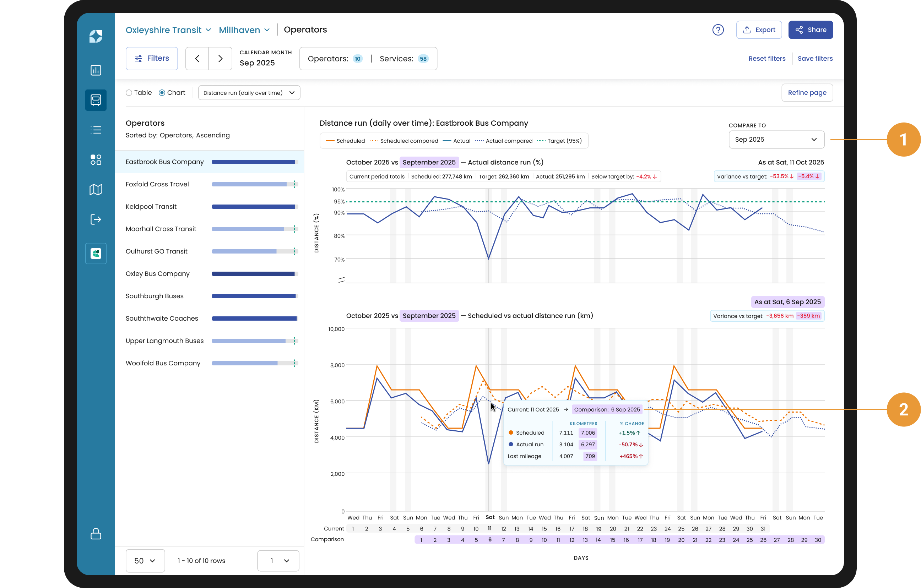921x588 pixels.
Task: Open the bar chart dashboard sidebar icon
Action: coord(96,70)
